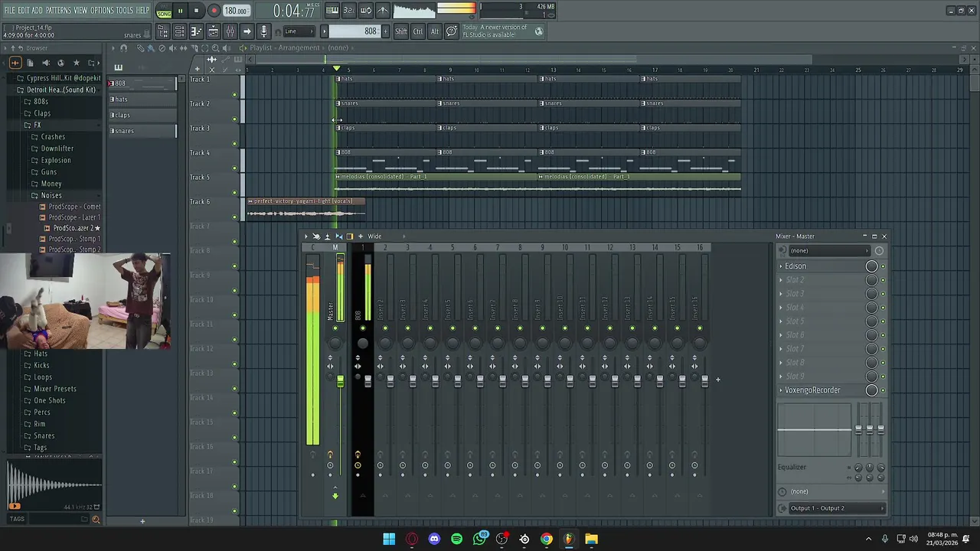Open the Snares folder in browser
Image resolution: width=980 pixels, height=551 pixels.
44,435
